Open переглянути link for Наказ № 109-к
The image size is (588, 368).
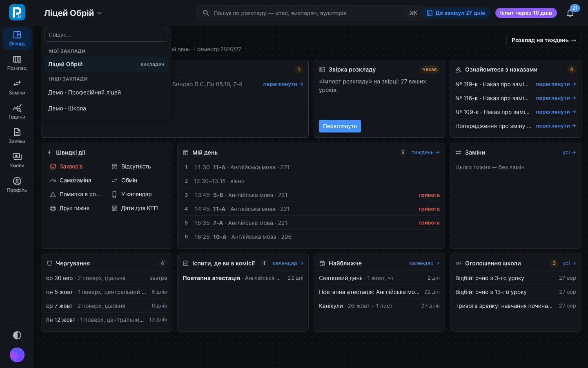pyautogui.click(x=556, y=112)
